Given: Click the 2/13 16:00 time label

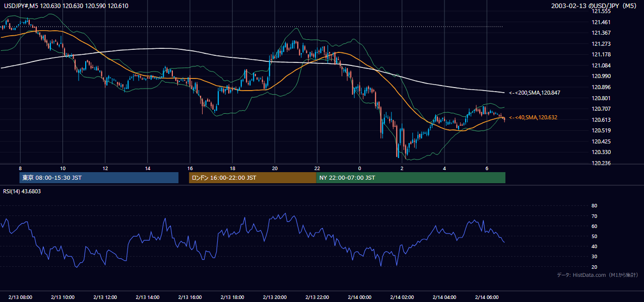Looking at the screenshot, I should point(190,297).
